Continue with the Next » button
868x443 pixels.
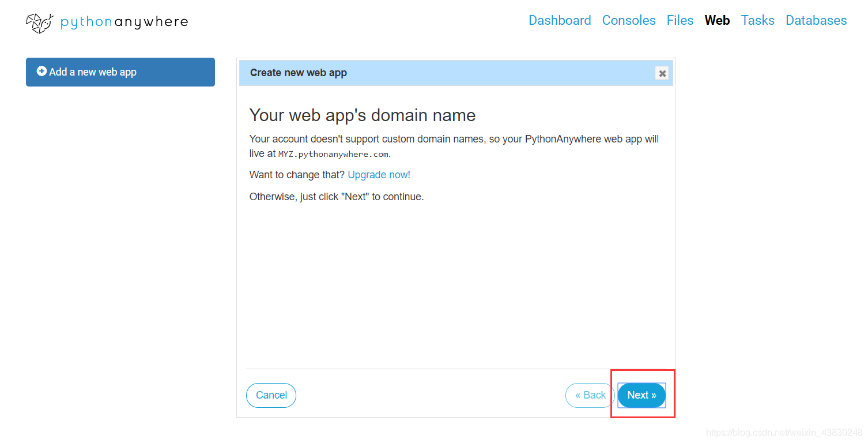coord(641,395)
